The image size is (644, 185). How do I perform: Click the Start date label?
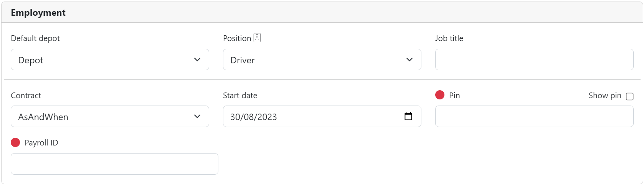click(240, 96)
